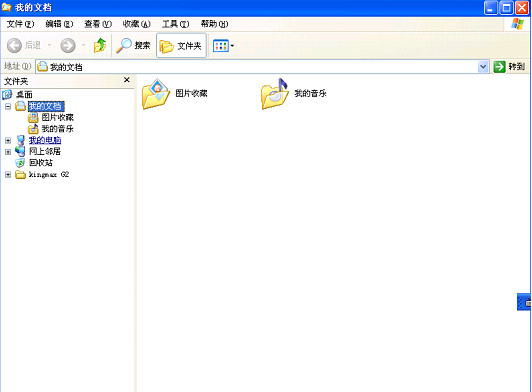The image size is (532, 392).
Task: Toggle the Folders (文件夹) pane button
Action: pos(181,45)
